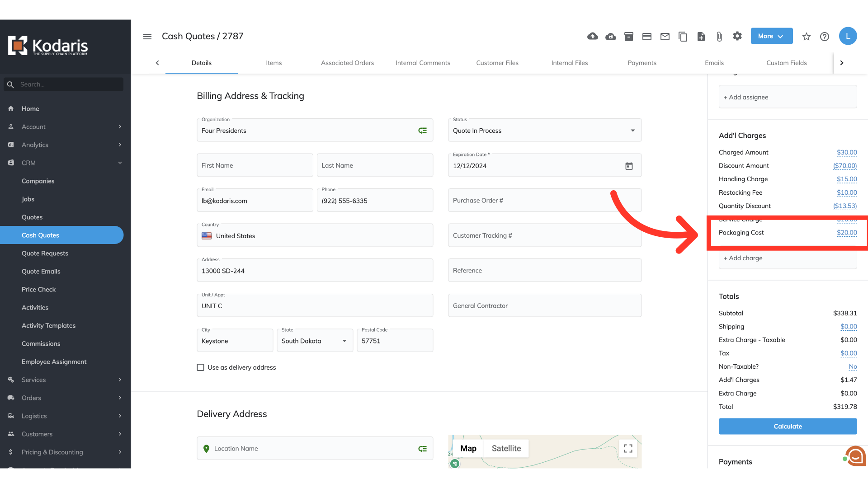Click the copy document icon in toolbar

[x=683, y=36]
